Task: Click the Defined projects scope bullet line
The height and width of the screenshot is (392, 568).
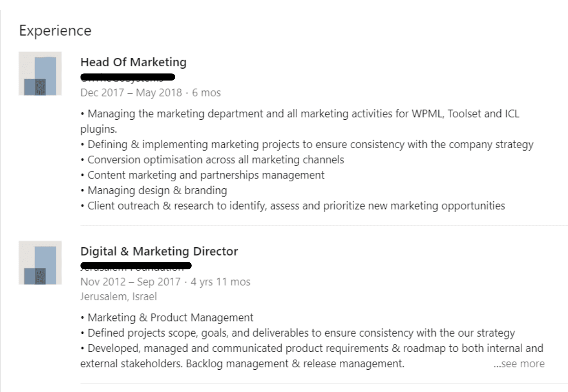Action: (x=298, y=333)
